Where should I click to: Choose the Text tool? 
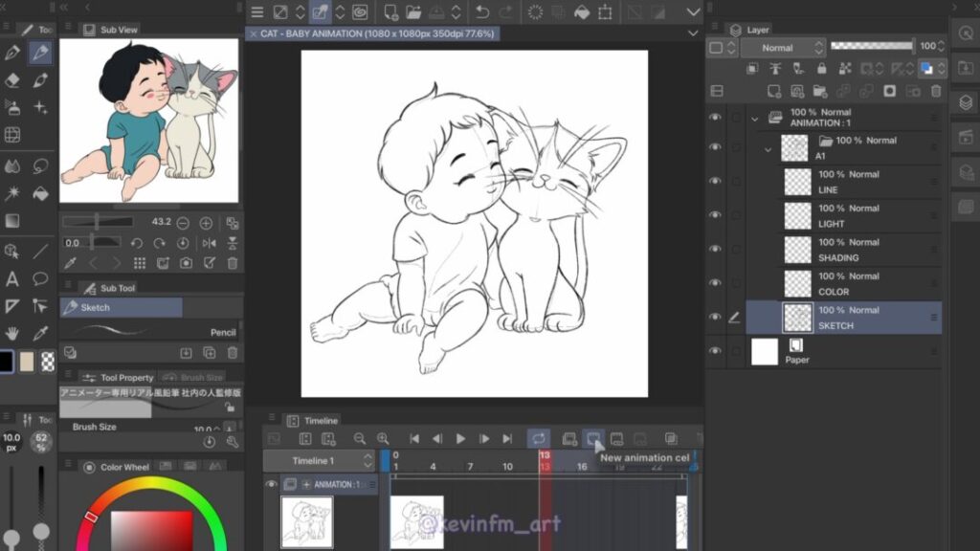12,279
